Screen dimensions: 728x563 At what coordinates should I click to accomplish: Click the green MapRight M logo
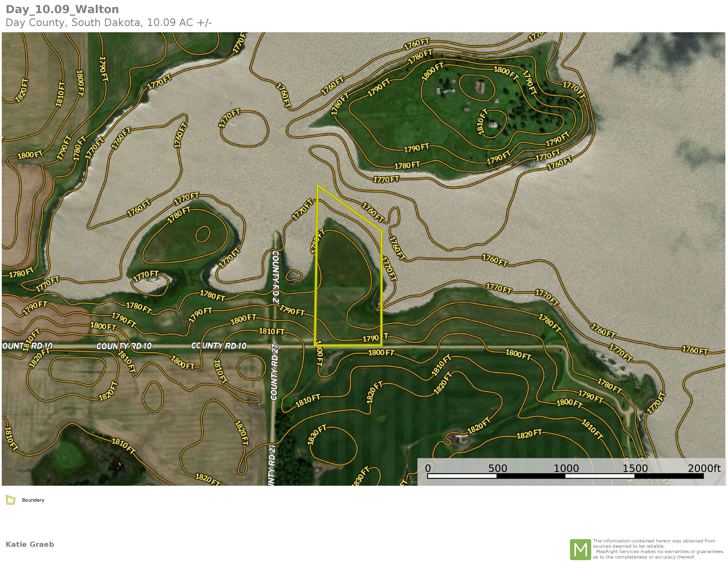[x=580, y=549]
